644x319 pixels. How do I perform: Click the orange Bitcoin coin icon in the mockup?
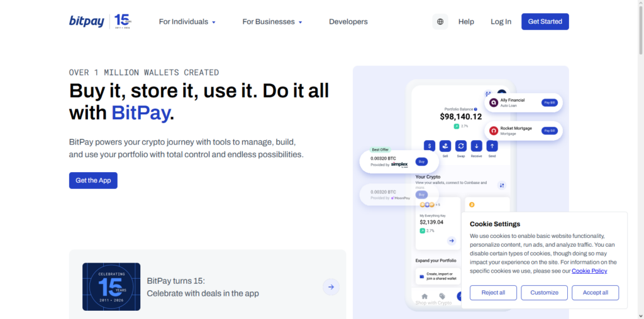(472, 205)
